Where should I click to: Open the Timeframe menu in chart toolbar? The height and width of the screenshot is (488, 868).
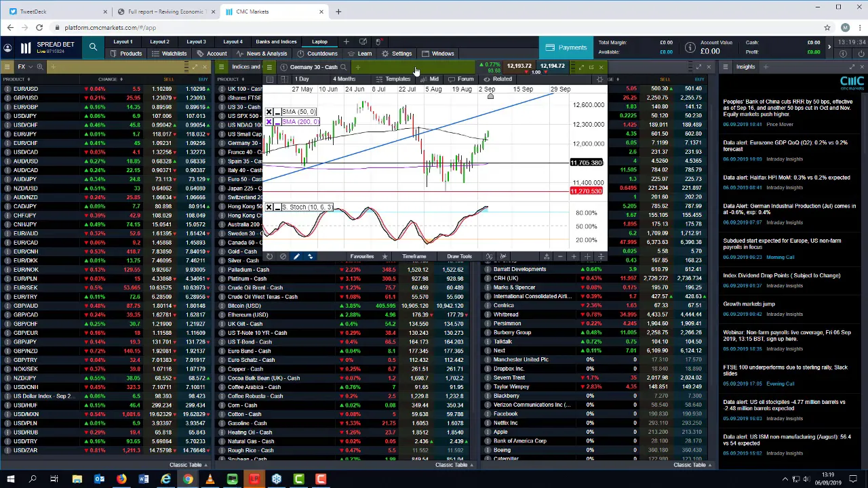coord(414,256)
